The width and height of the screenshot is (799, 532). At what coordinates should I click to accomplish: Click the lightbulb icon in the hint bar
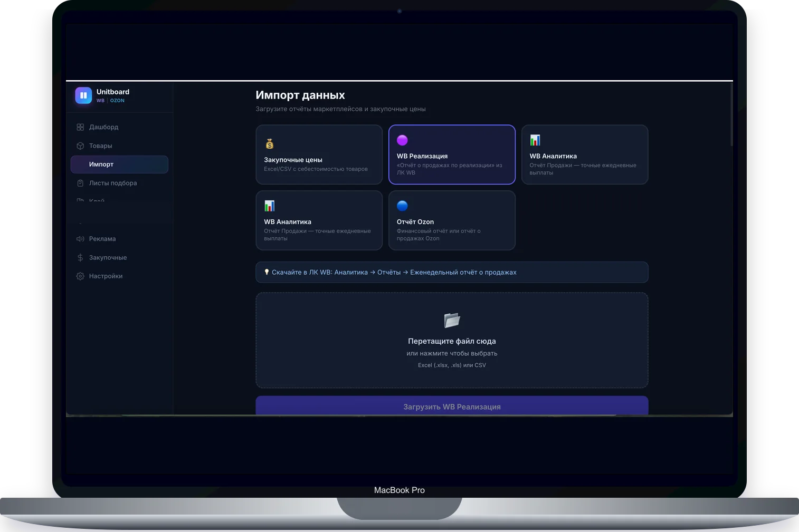point(267,272)
